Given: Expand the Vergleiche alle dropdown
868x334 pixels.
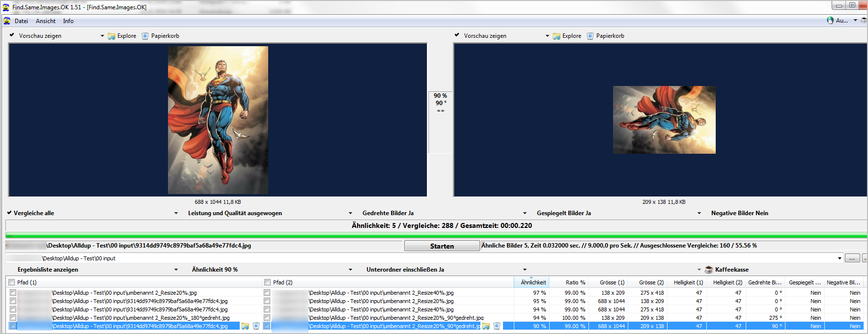Looking at the screenshot, I should pyautogui.click(x=176, y=213).
